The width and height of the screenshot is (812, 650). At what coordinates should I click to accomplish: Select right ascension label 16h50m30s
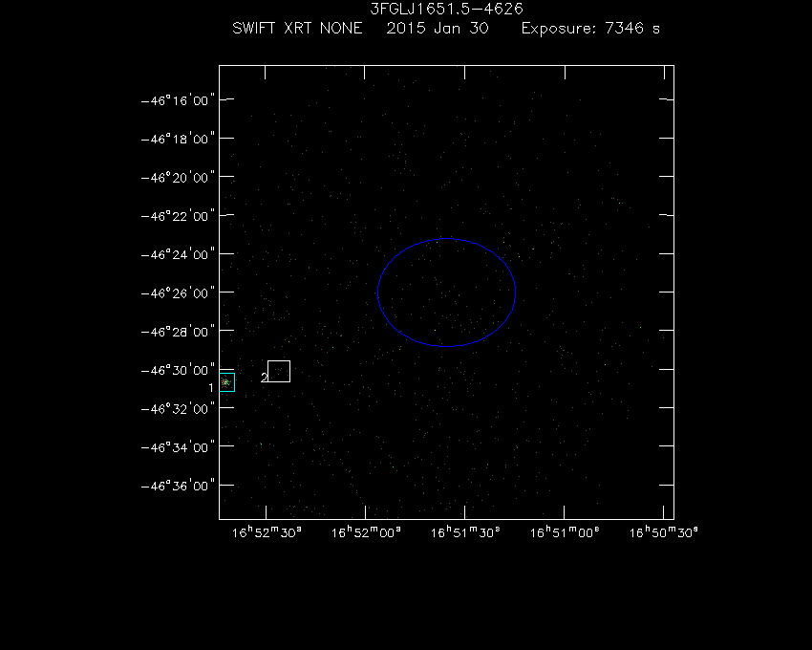663,532
